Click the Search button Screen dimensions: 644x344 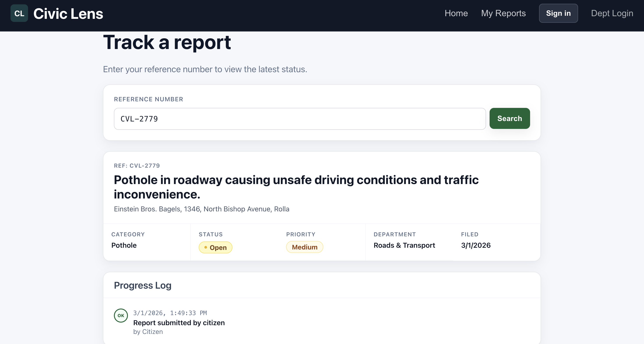click(509, 118)
